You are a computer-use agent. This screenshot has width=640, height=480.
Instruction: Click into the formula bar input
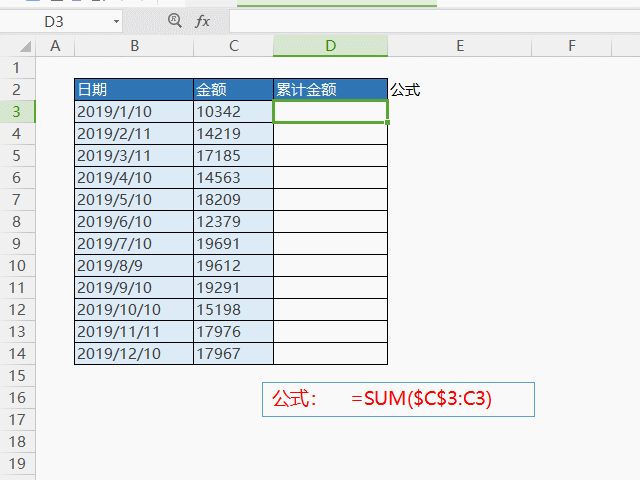[434, 21]
